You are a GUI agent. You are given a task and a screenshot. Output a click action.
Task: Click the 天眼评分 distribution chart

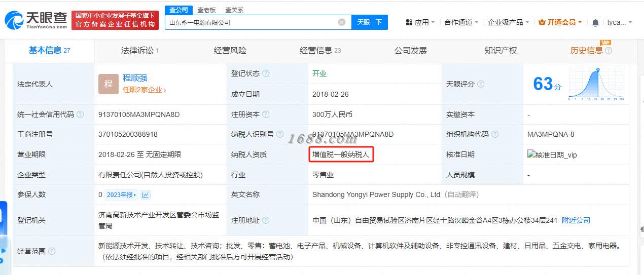click(596, 84)
